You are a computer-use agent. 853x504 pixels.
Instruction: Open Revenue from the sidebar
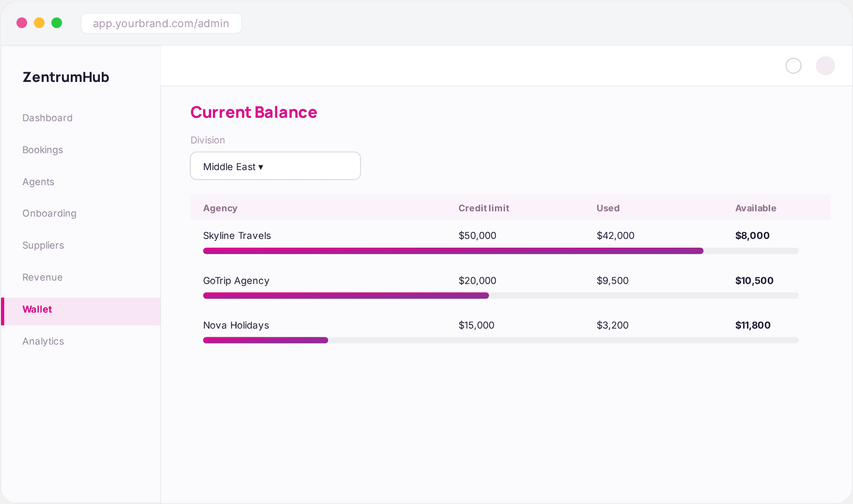pos(43,277)
